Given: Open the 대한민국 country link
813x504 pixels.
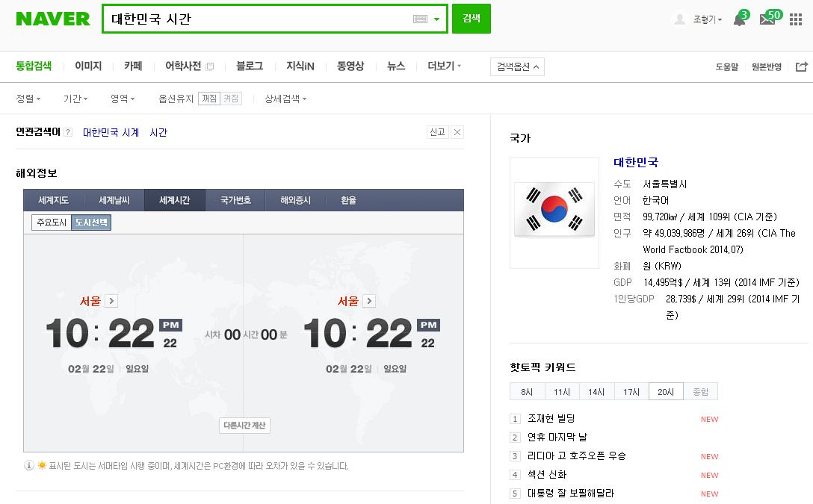Looking at the screenshot, I should pyautogui.click(x=636, y=162).
